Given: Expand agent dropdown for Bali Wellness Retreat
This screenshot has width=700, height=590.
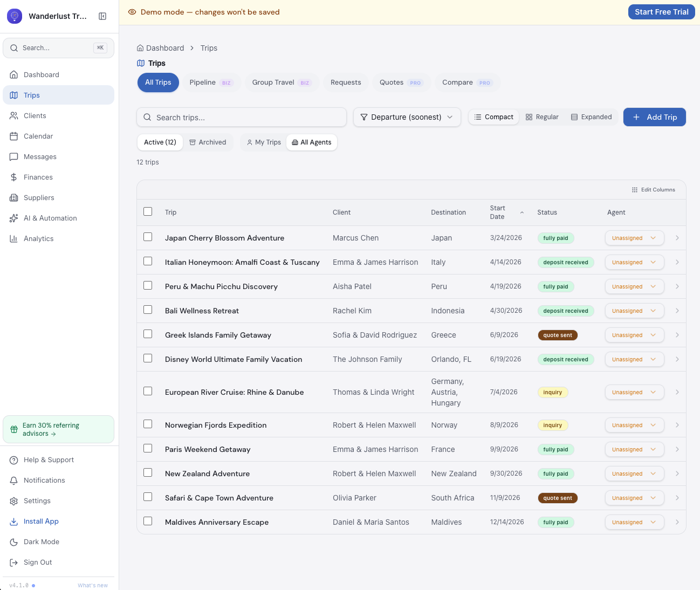Looking at the screenshot, I should pos(634,311).
